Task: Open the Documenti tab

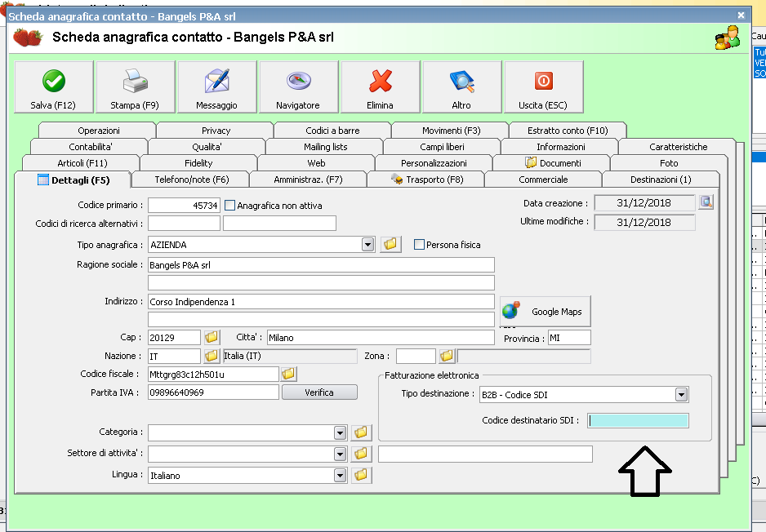Action: 553,163
